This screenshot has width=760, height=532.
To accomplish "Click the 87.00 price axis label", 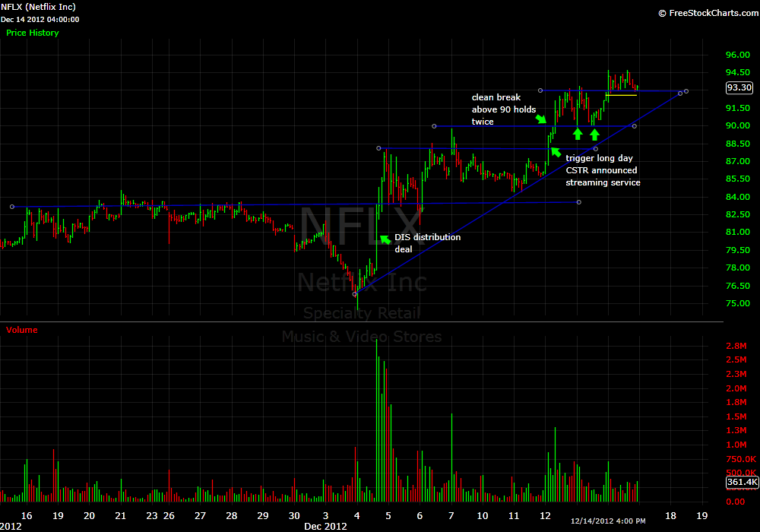I will pos(737,161).
